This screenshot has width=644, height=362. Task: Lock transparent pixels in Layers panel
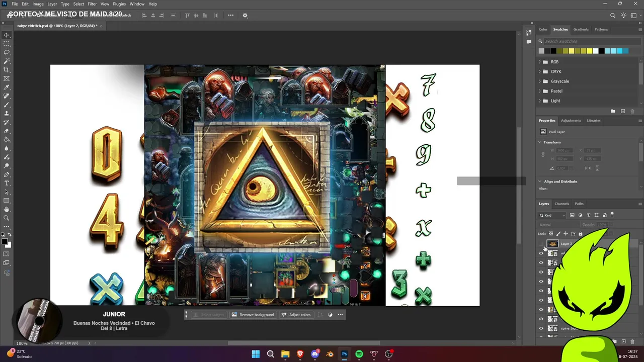click(551, 234)
